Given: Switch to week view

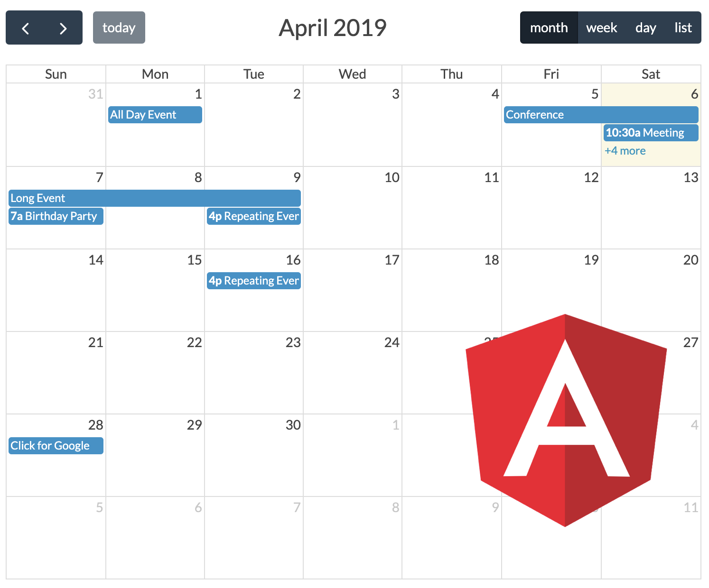Looking at the screenshot, I should 601,28.
